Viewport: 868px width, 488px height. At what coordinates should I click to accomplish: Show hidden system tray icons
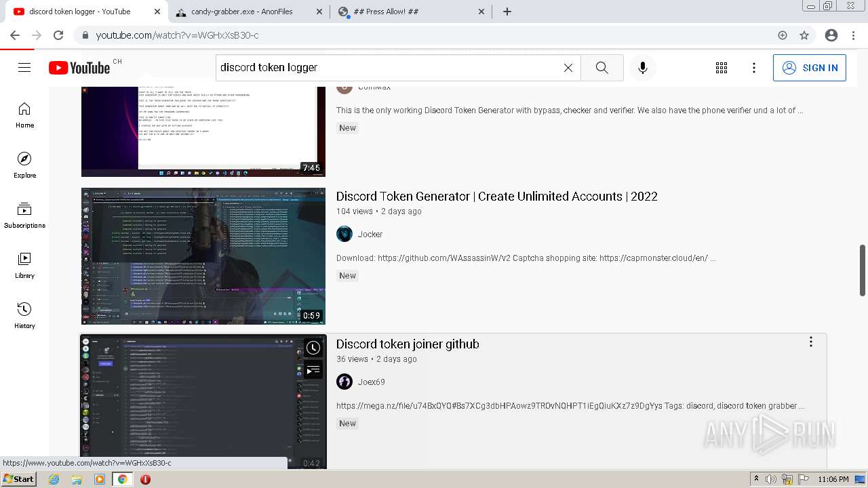coord(755,479)
